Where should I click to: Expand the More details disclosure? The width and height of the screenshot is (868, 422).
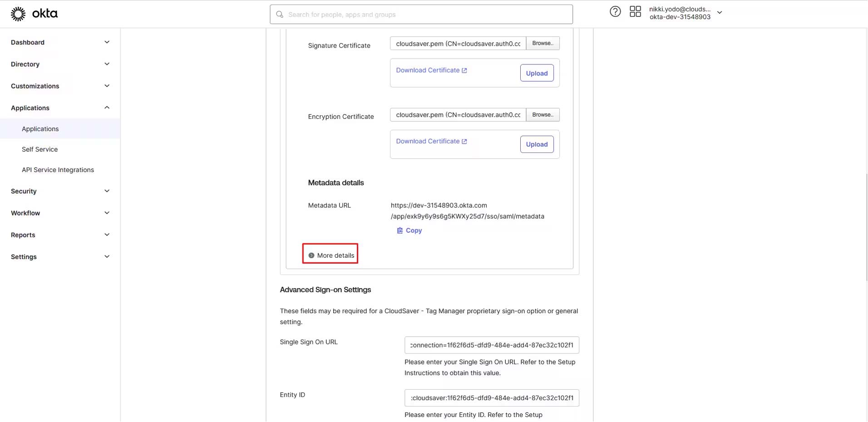[330, 255]
